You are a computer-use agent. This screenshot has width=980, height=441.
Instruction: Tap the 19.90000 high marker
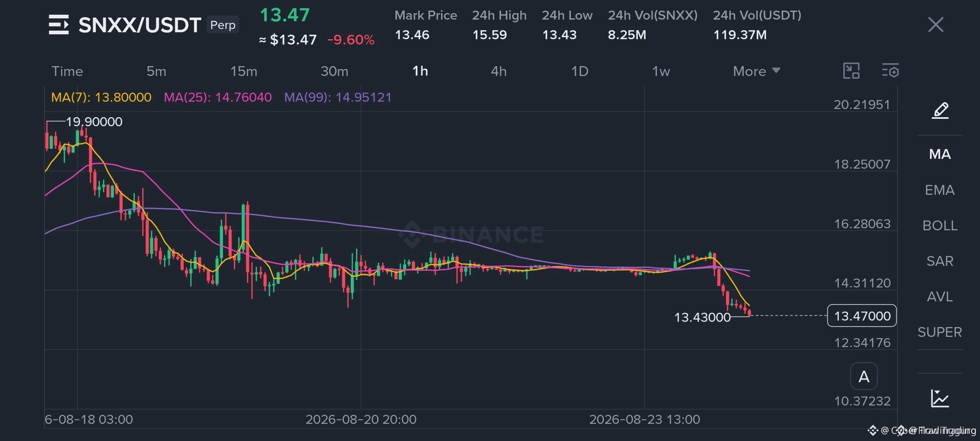(94, 122)
